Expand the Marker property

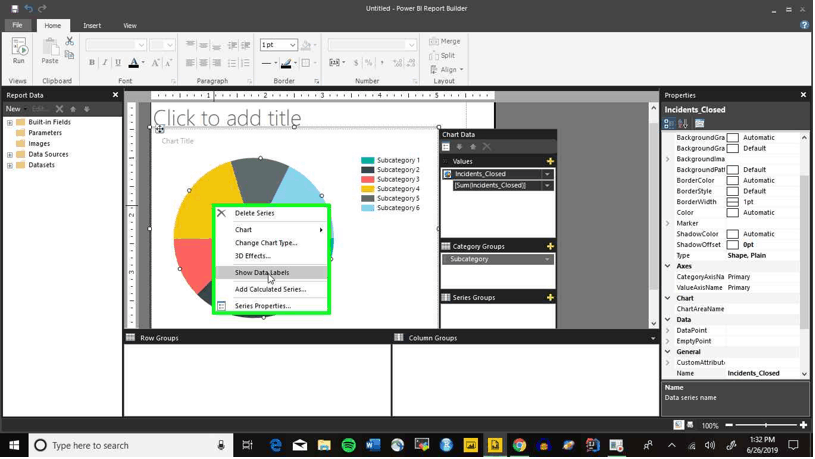click(x=668, y=224)
